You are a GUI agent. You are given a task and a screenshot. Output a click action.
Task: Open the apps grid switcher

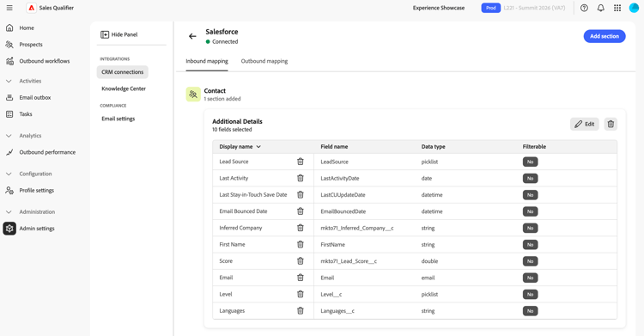617,8
